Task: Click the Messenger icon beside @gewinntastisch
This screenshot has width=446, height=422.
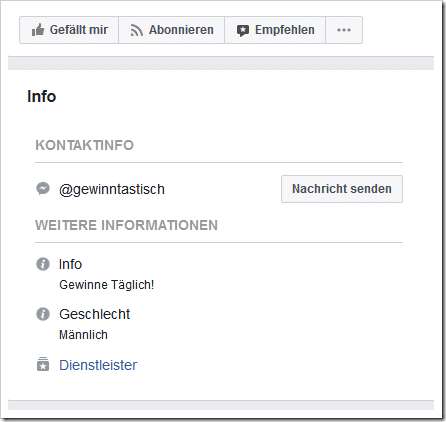Action: coord(43,189)
